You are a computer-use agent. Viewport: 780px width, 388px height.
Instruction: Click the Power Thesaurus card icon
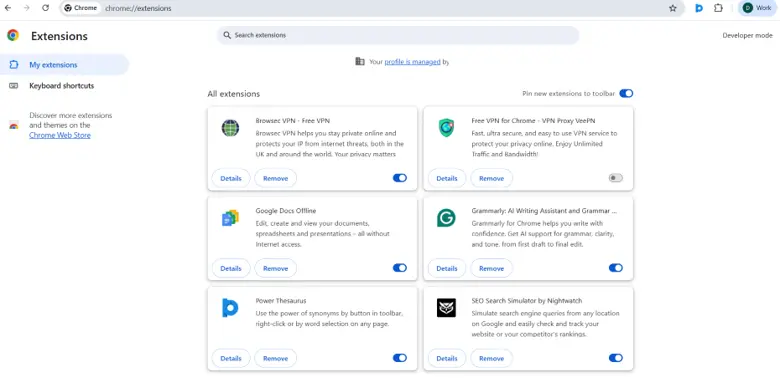230,308
